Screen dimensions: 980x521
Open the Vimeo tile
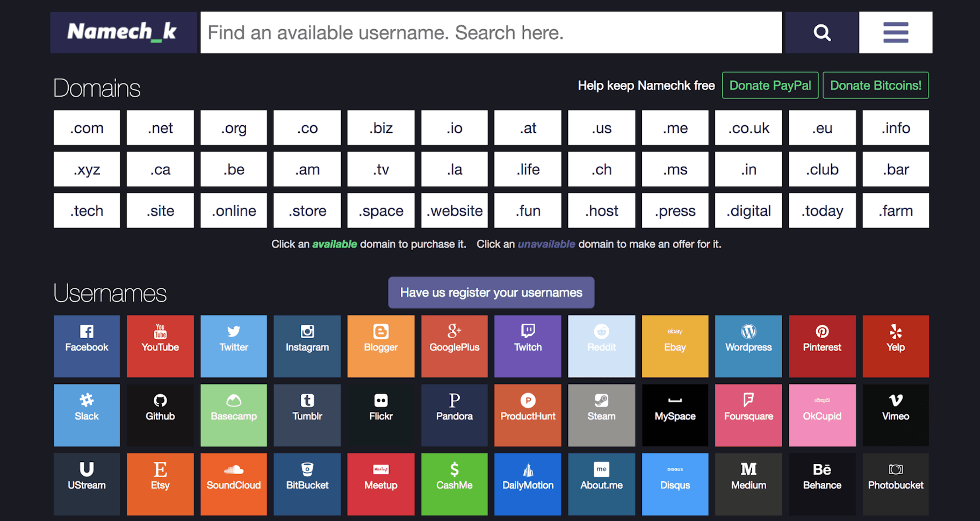[896, 415]
